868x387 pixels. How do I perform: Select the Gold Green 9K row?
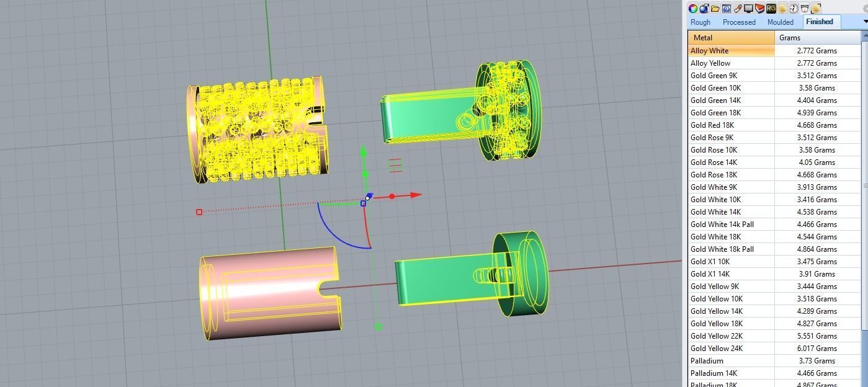(x=774, y=76)
